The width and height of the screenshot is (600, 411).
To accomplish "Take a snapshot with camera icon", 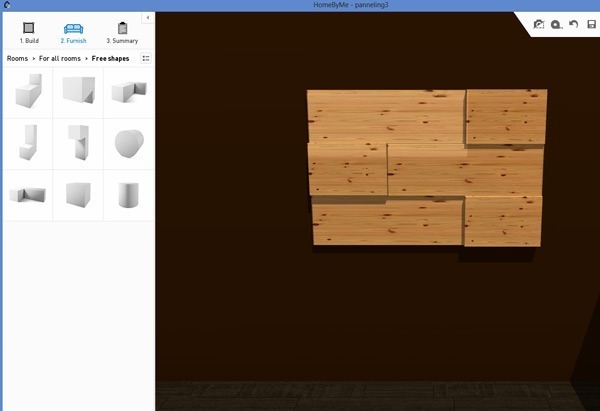I will 538,24.
